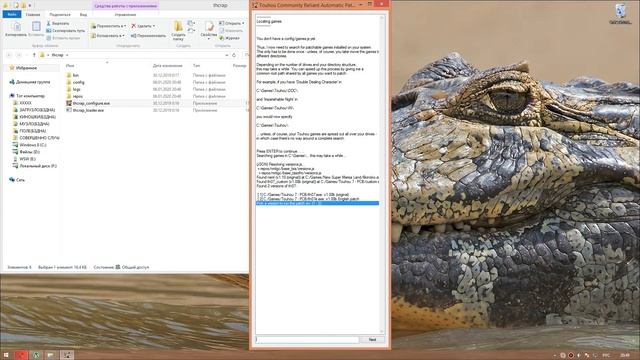Click the Next button in the thcrap window
The image size is (640, 360).
click(372, 340)
